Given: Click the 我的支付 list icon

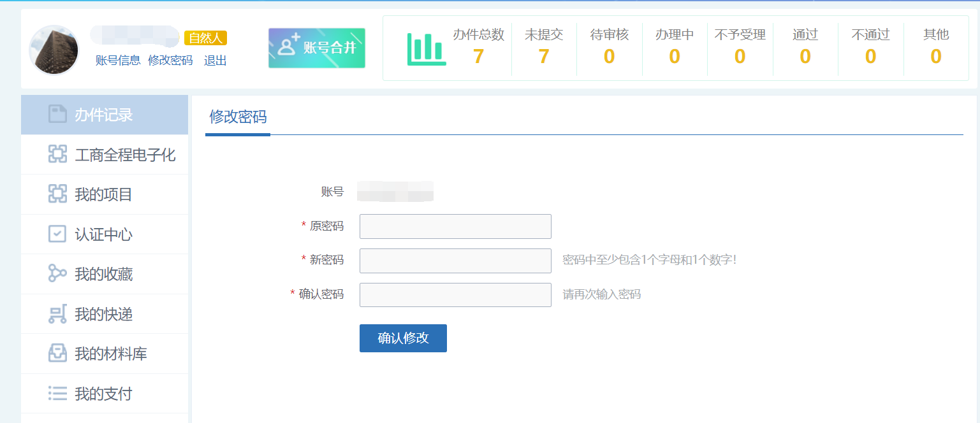Looking at the screenshot, I should click(58, 394).
